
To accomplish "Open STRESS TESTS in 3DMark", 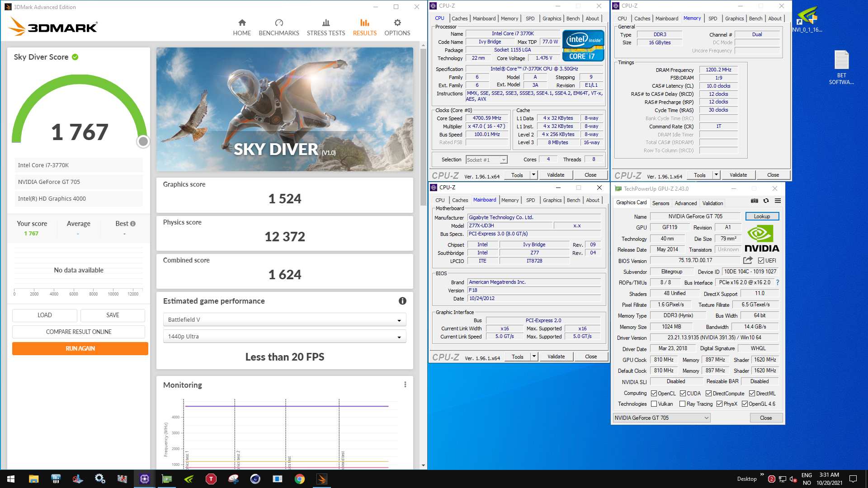I will tap(326, 27).
